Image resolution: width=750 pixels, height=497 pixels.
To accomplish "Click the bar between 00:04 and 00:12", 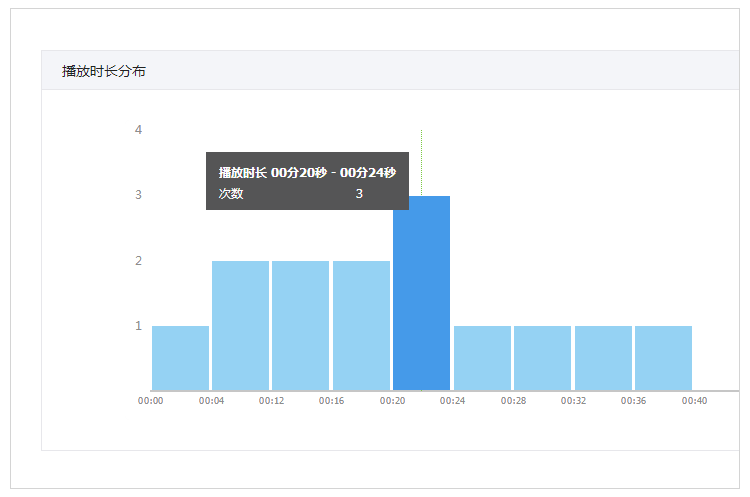I will click(x=240, y=325).
